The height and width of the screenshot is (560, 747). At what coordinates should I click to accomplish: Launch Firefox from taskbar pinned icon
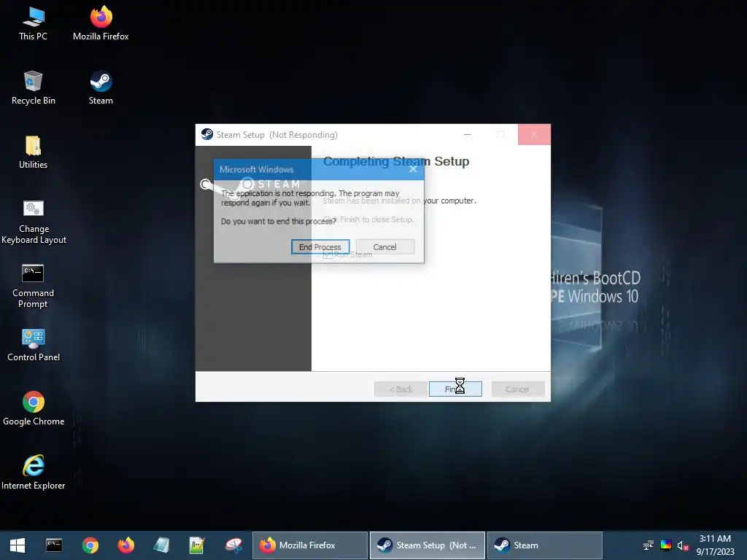(x=125, y=545)
